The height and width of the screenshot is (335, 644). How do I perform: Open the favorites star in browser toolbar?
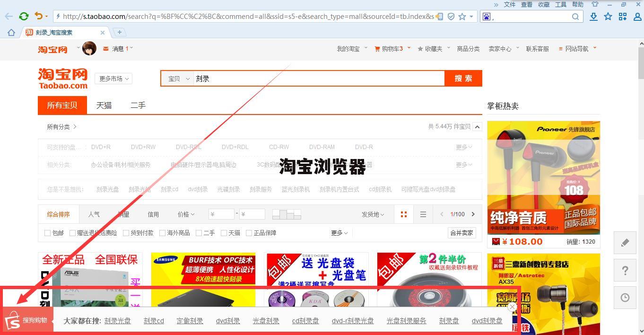click(608, 17)
